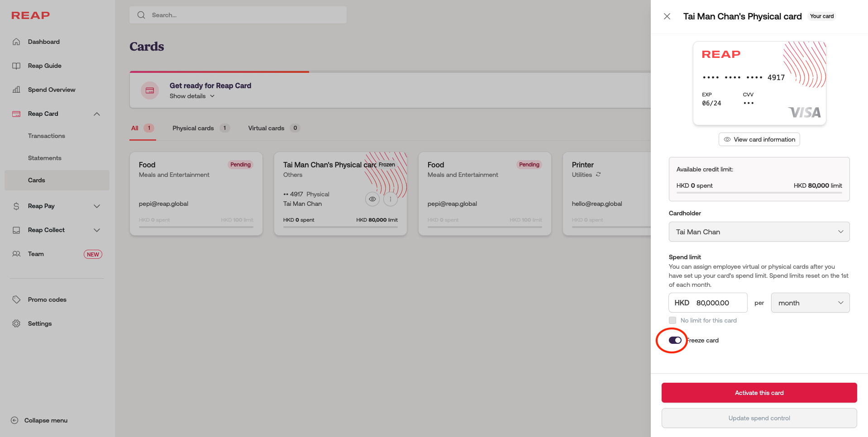Expand the Reap Collect submenu chevron
The image size is (868, 437).
point(97,230)
